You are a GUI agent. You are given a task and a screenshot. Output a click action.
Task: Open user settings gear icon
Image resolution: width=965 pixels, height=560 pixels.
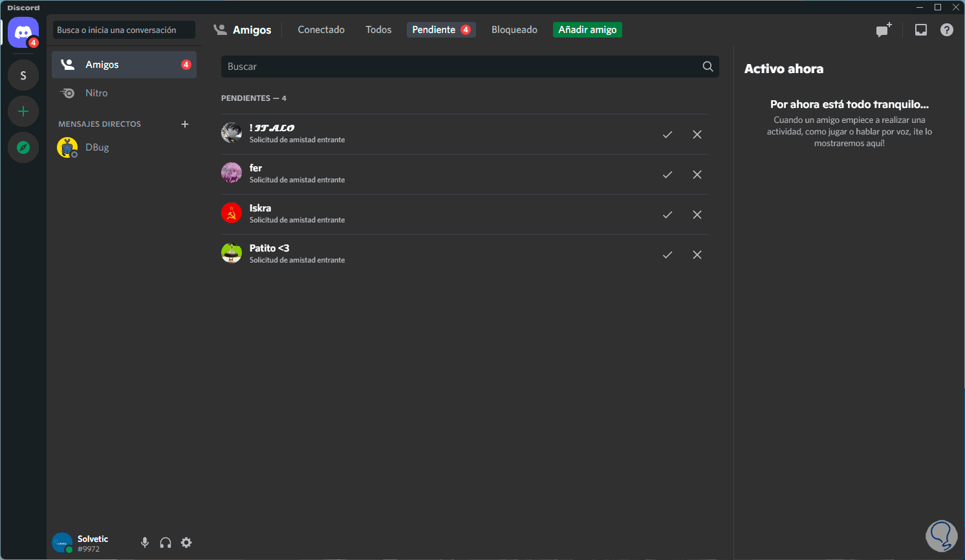pos(186,543)
